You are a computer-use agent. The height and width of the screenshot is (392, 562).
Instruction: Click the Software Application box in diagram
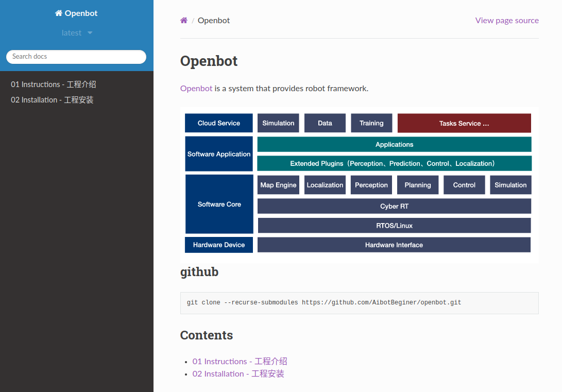(218, 154)
